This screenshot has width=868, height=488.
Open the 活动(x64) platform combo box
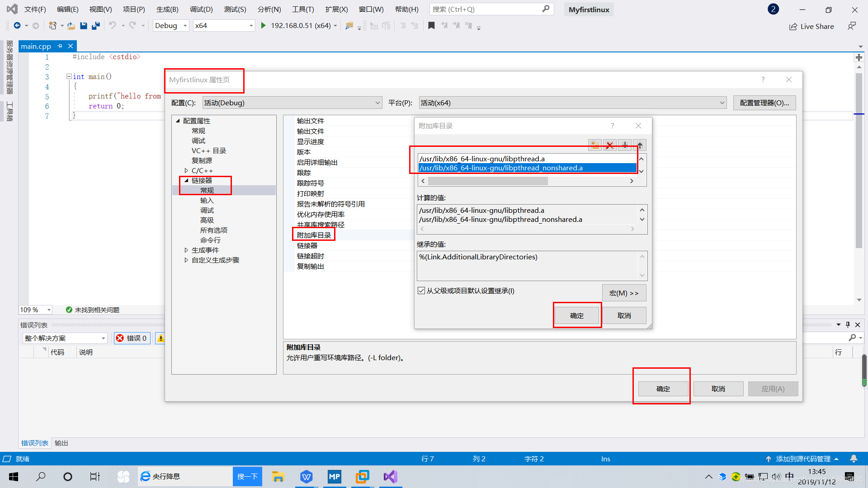pos(572,103)
